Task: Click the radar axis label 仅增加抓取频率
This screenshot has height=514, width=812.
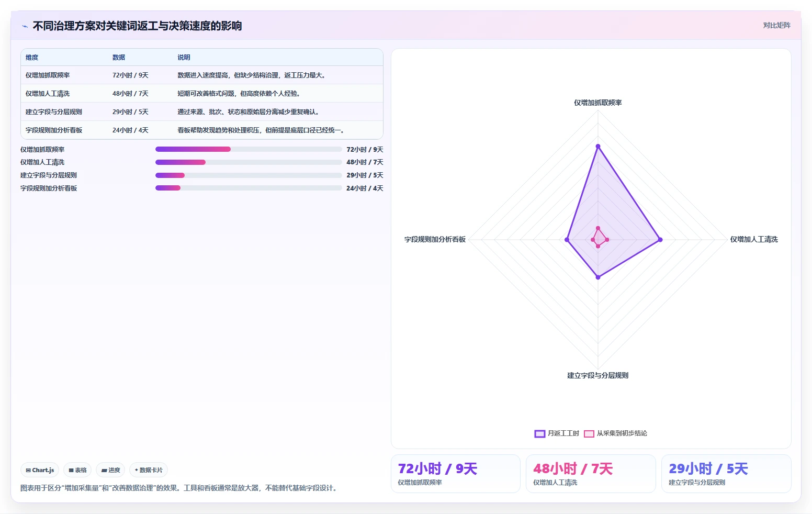Action: pos(598,103)
